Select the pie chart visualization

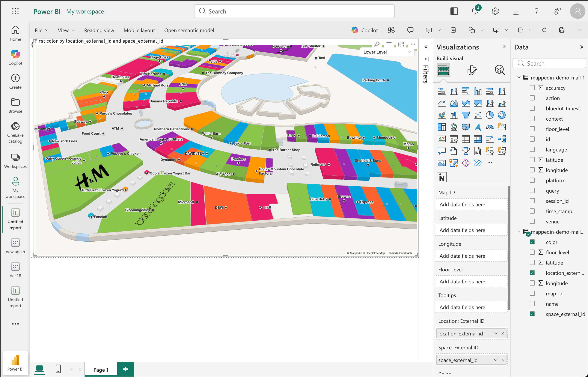point(490,115)
